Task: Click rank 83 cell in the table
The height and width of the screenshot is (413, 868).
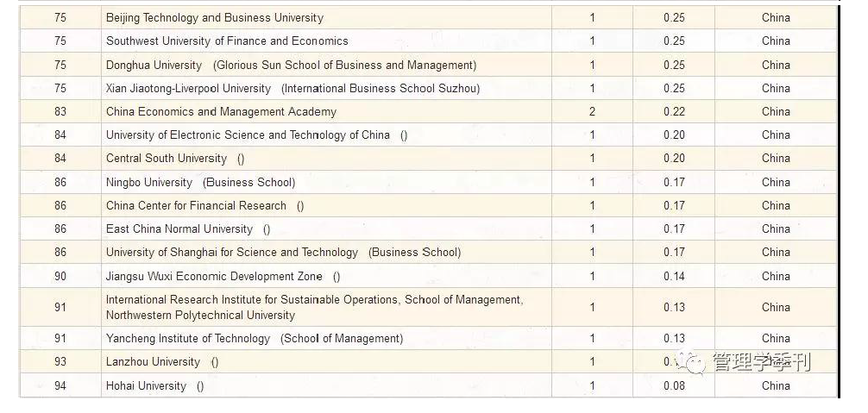Action: [60, 112]
